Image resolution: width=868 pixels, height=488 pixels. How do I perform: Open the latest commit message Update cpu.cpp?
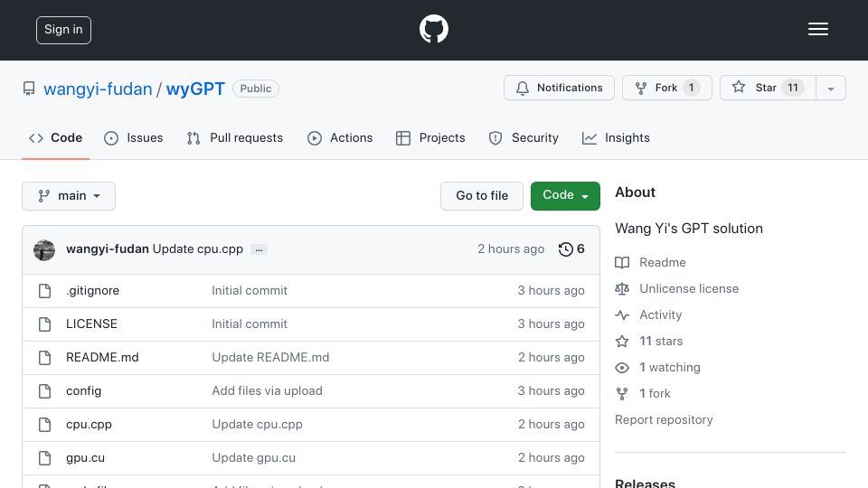click(x=198, y=249)
